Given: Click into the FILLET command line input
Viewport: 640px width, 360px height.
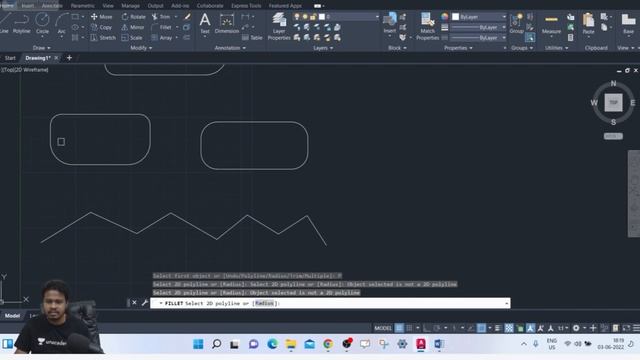Looking at the screenshot, I should tap(330, 303).
